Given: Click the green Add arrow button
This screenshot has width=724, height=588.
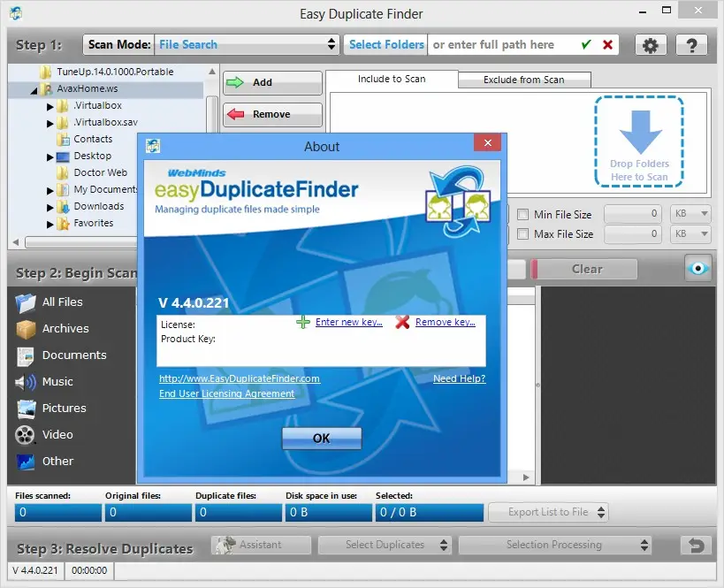Looking at the screenshot, I should pyautogui.click(x=272, y=83).
